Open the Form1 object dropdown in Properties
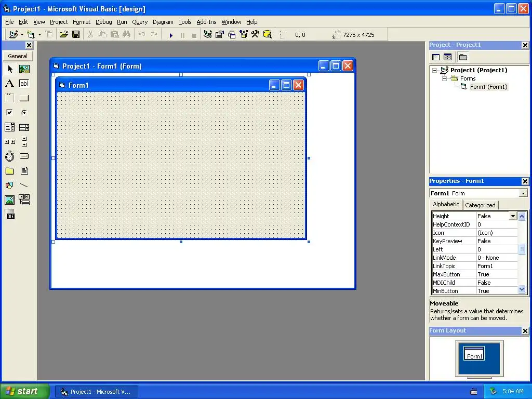 (523, 193)
